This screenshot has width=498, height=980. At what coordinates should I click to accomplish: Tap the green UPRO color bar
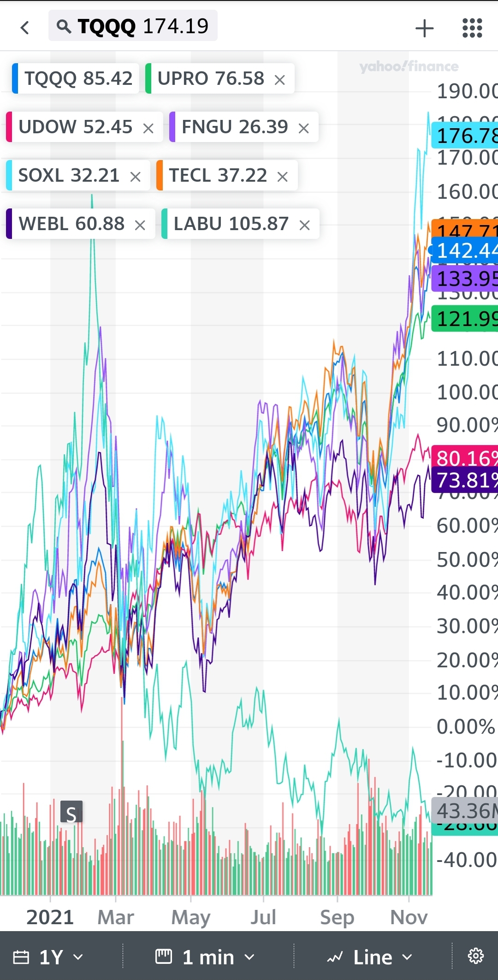pos(148,78)
